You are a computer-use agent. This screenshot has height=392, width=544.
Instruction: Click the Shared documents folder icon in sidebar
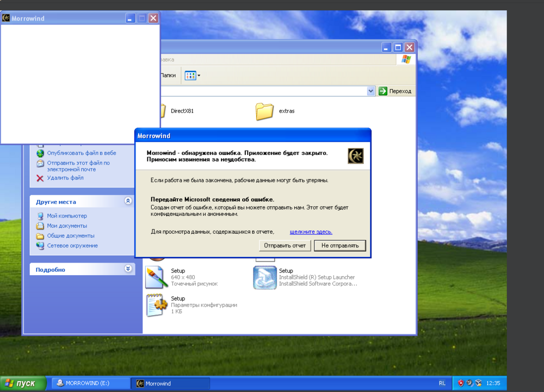pyautogui.click(x=40, y=236)
